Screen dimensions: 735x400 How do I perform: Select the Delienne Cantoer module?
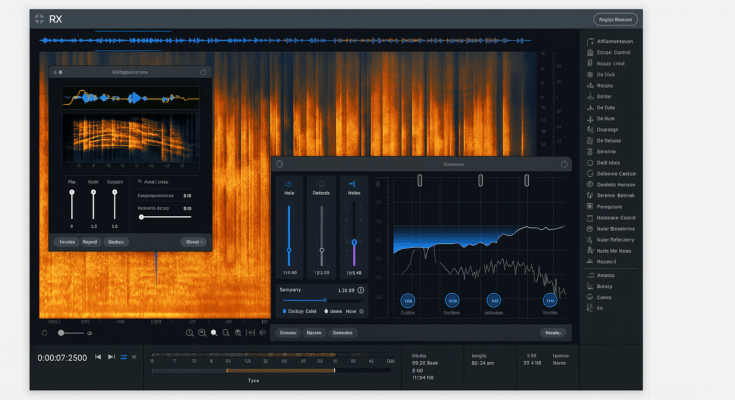pyautogui.click(x=611, y=174)
